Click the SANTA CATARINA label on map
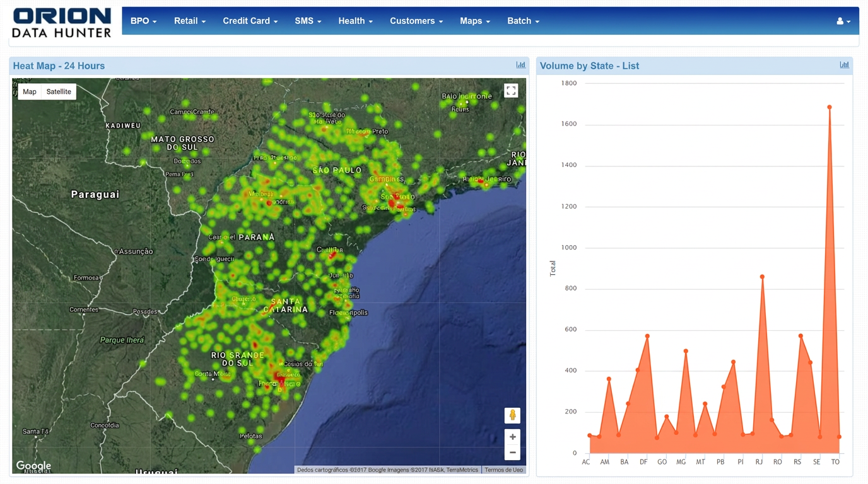The height and width of the screenshot is (484, 868). click(286, 306)
